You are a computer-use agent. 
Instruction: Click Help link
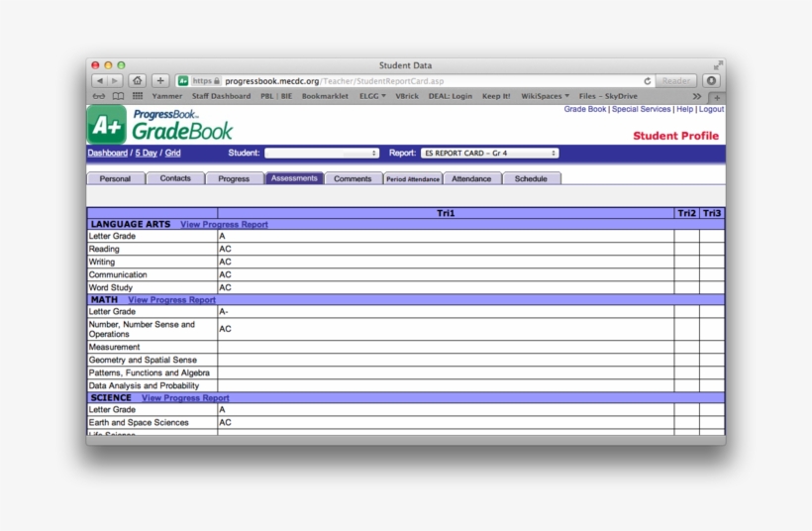pos(684,109)
